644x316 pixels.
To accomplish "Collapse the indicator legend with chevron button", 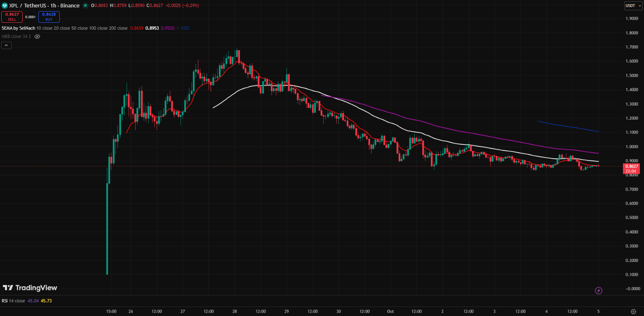I will pyautogui.click(x=6, y=45).
